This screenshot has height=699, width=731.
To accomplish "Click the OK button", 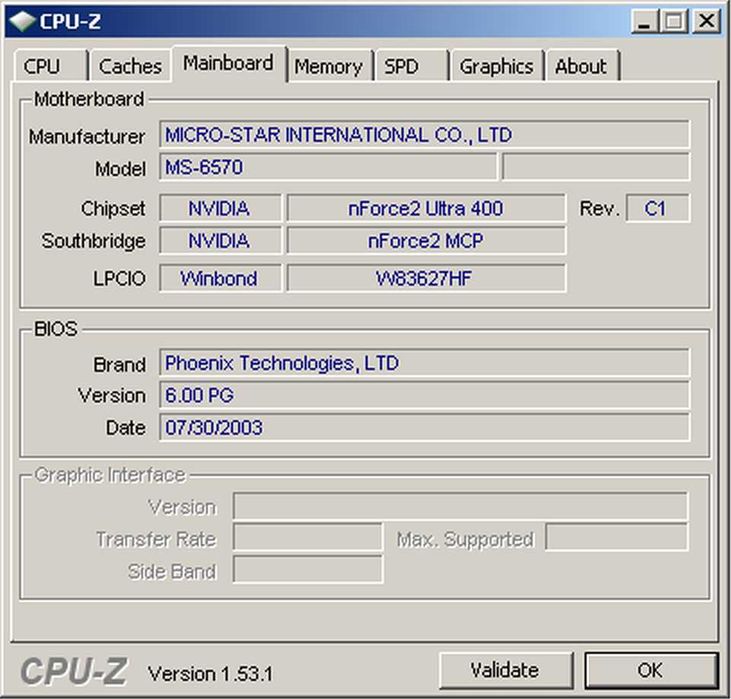I will [x=651, y=671].
